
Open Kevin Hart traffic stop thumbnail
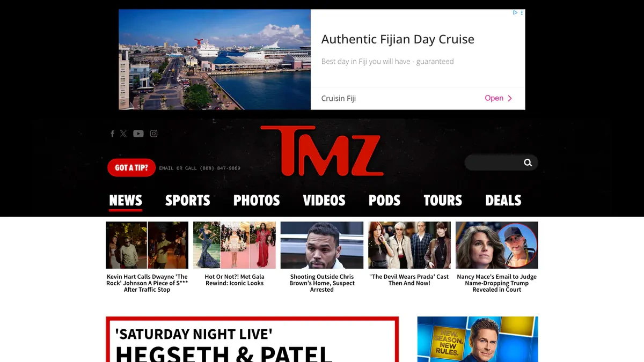point(147,245)
